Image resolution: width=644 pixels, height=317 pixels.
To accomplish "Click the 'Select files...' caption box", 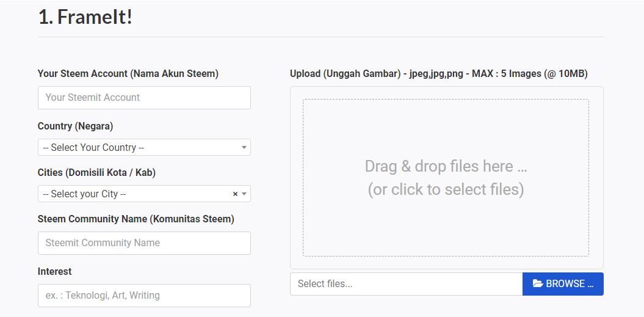I will pos(406,284).
